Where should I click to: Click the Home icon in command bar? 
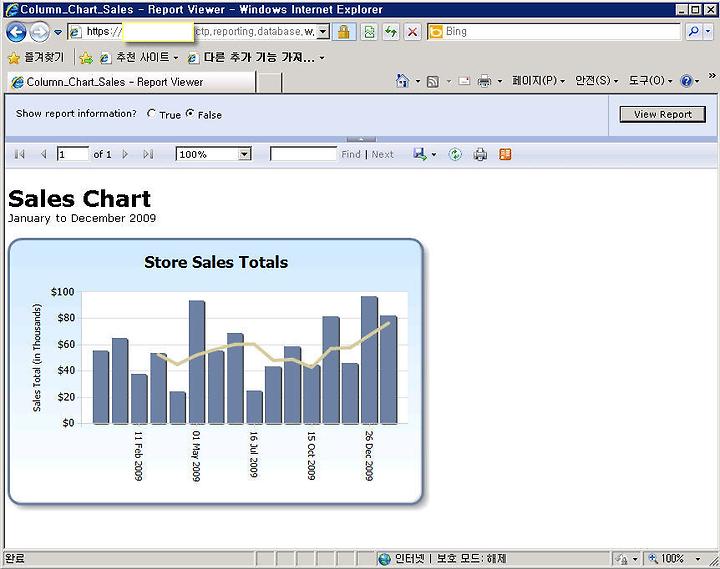402,81
